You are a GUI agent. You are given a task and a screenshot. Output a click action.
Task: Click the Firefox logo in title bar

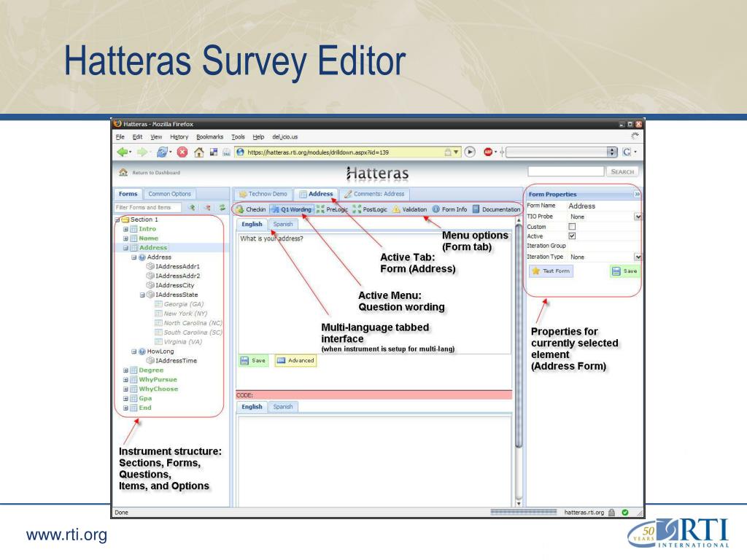click(117, 124)
